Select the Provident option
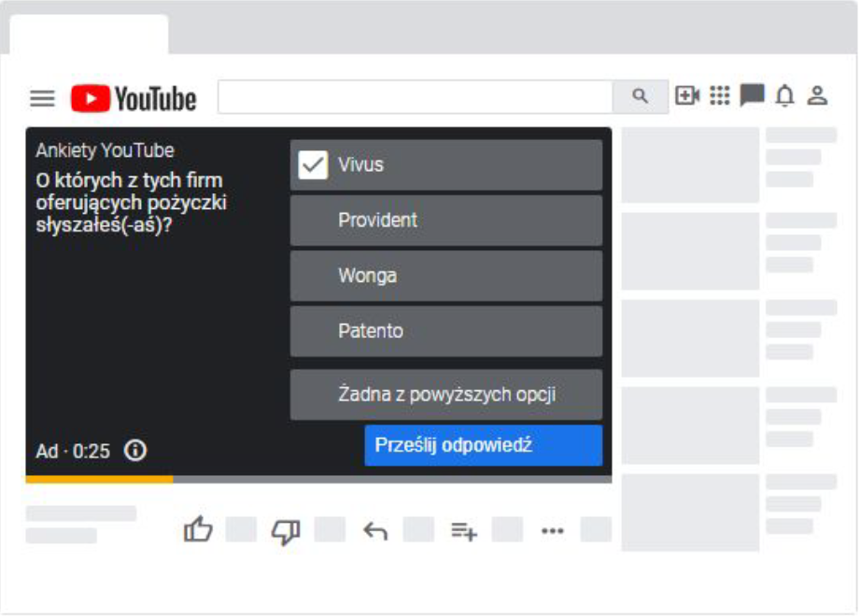860x616 pixels. click(446, 220)
